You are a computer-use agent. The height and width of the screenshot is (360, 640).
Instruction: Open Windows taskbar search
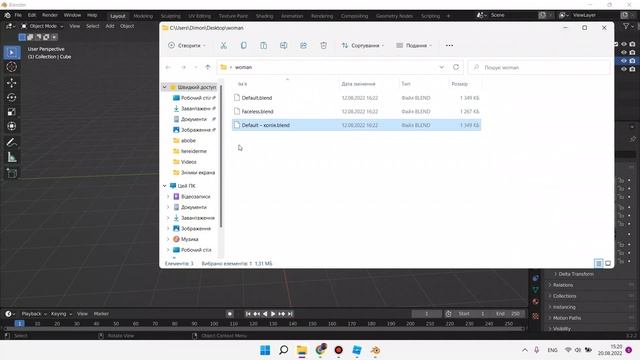[283, 350]
